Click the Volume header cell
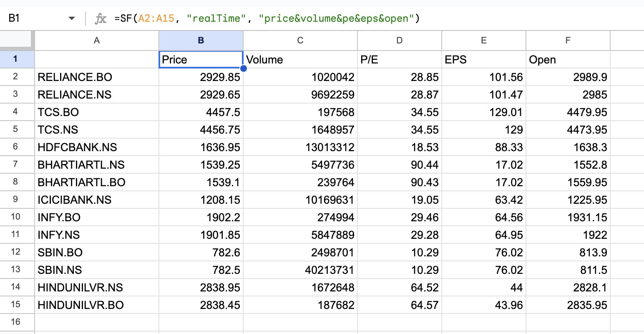The width and height of the screenshot is (644, 334). pos(300,59)
